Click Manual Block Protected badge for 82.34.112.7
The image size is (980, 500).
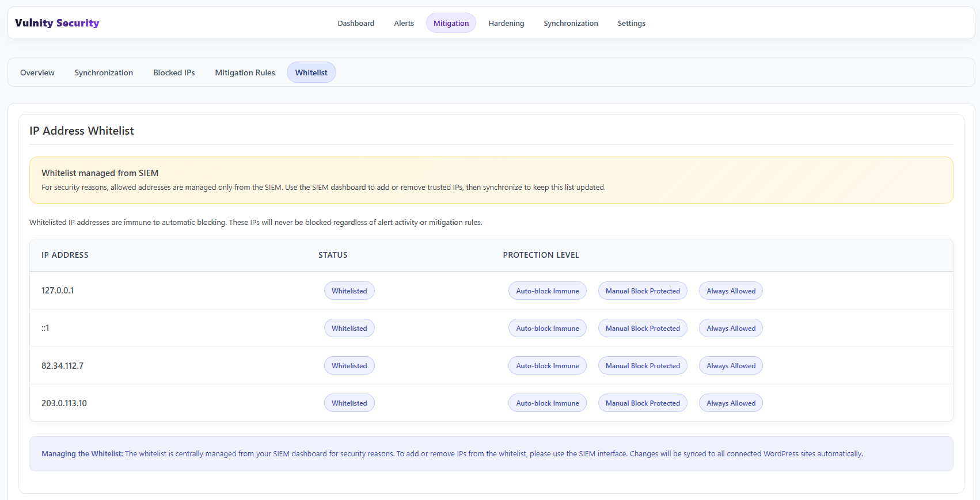pyautogui.click(x=643, y=365)
